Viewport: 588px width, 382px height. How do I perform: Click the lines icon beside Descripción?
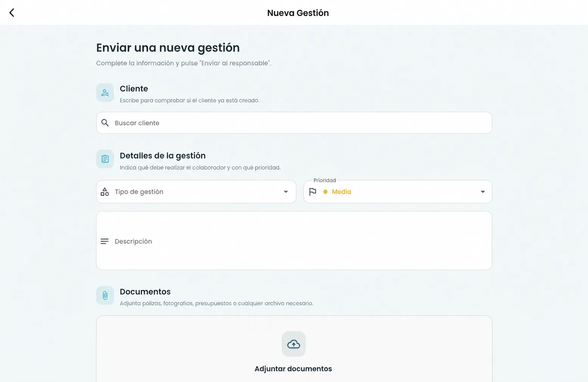[x=105, y=241]
